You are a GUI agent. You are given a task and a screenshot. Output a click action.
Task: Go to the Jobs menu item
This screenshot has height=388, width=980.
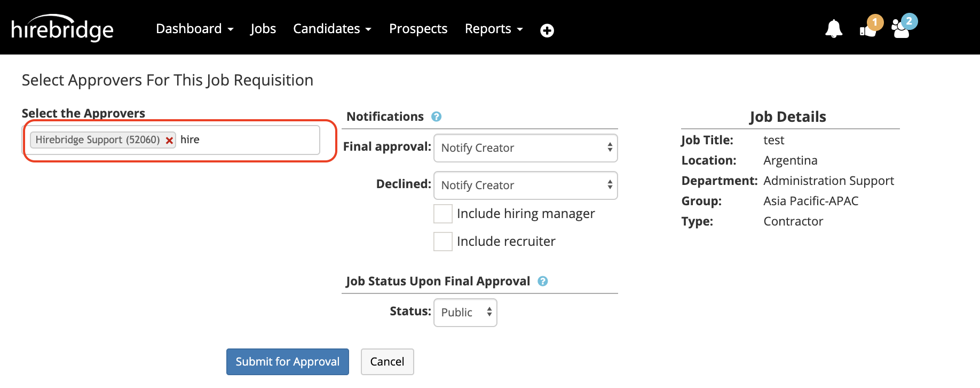263,29
